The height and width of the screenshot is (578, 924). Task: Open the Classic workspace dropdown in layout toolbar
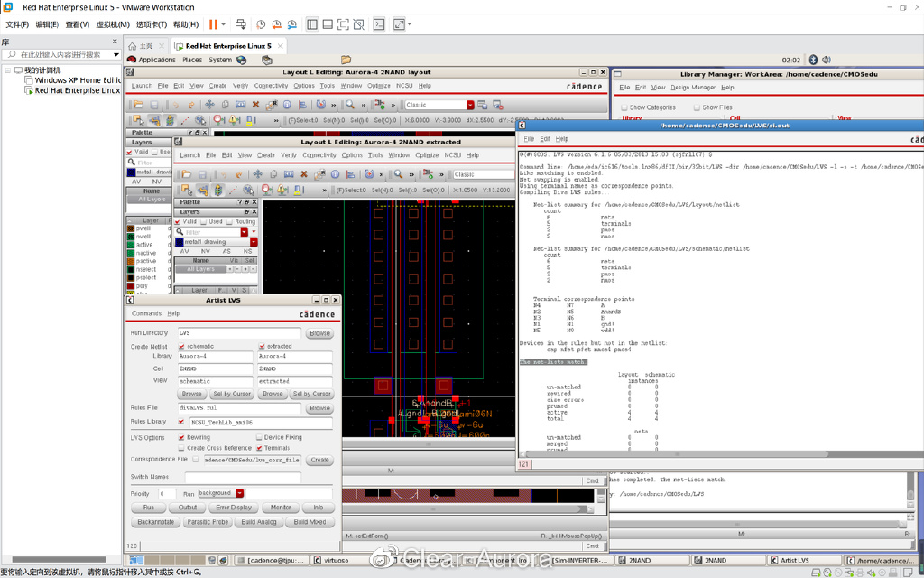(470, 105)
